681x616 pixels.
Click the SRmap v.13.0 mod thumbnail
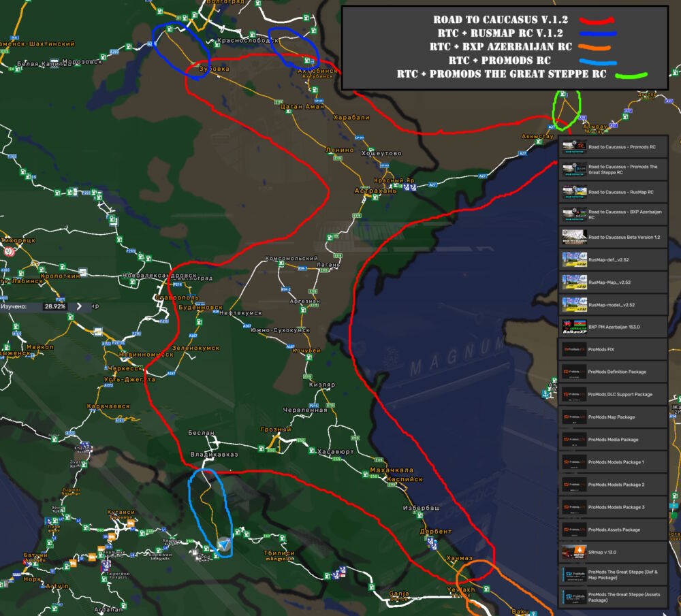[x=573, y=552]
